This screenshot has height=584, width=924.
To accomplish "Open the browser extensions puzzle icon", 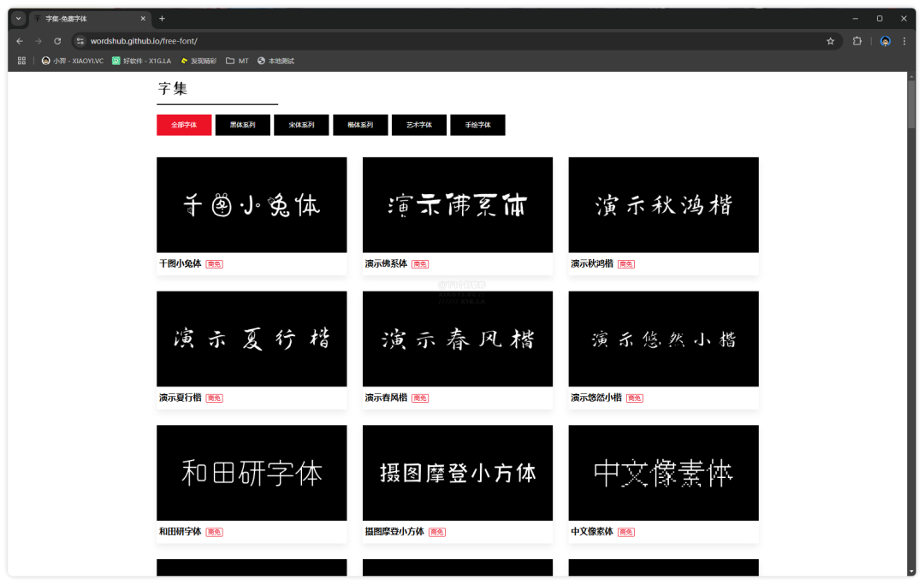I will point(857,41).
